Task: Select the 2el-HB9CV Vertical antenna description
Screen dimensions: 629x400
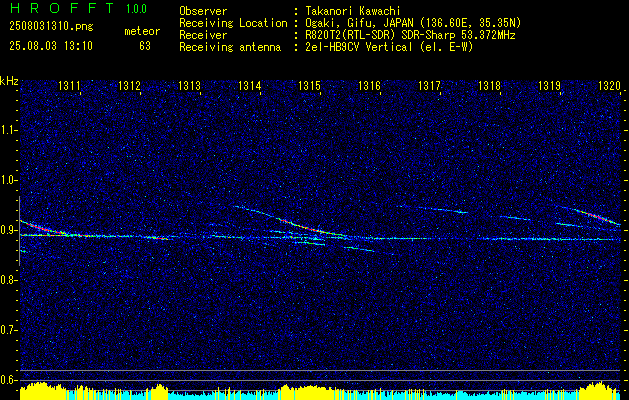Action: (x=389, y=47)
